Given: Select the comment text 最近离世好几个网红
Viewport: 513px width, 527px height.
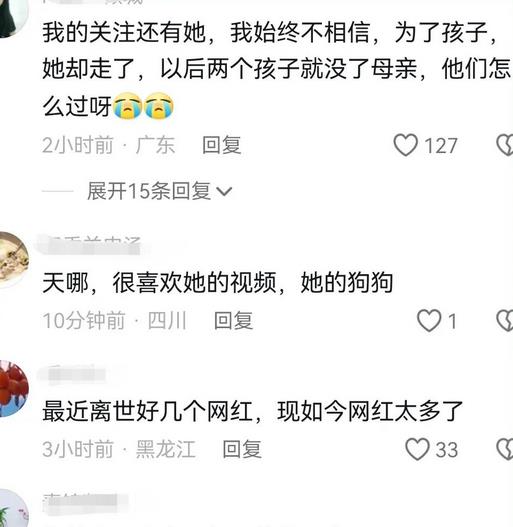Looking at the screenshot, I should (148, 411).
